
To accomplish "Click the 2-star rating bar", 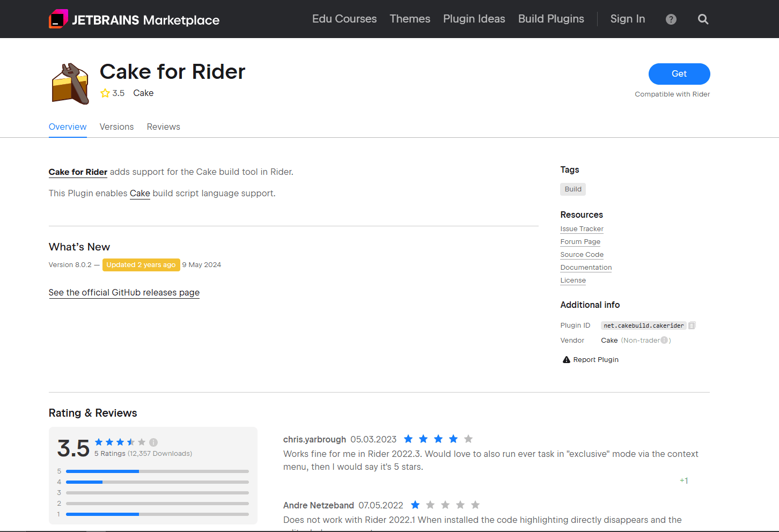I will point(157,504).
